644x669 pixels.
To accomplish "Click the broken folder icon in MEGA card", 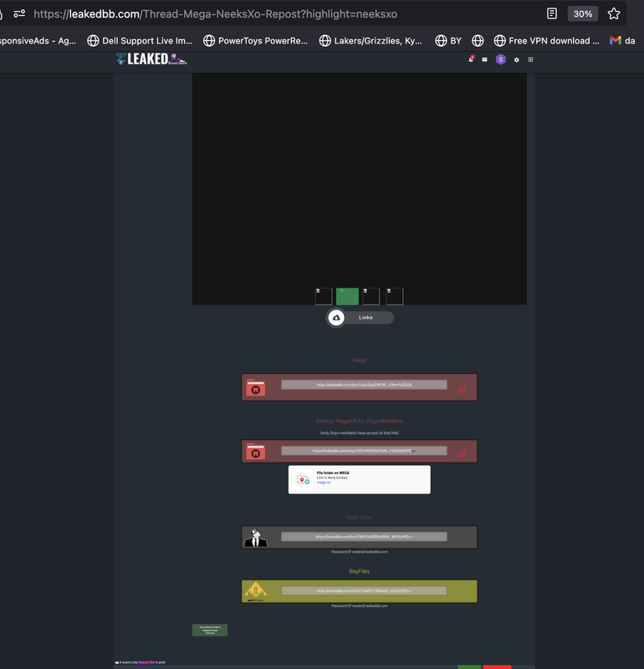I will click(303, 480).
